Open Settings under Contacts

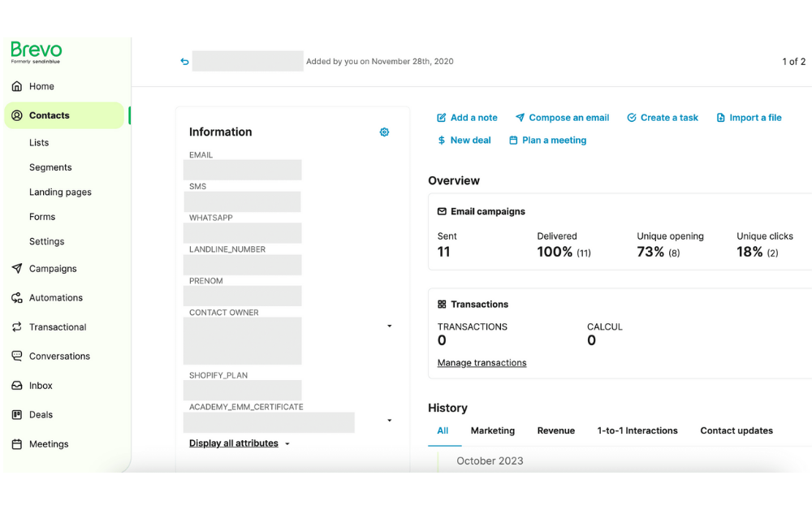[x=46, y=241]
